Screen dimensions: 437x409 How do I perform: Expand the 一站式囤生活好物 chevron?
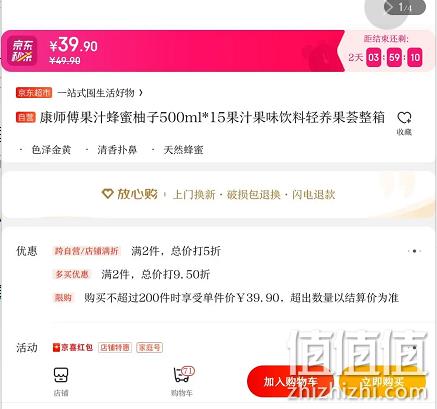point(141,93)
